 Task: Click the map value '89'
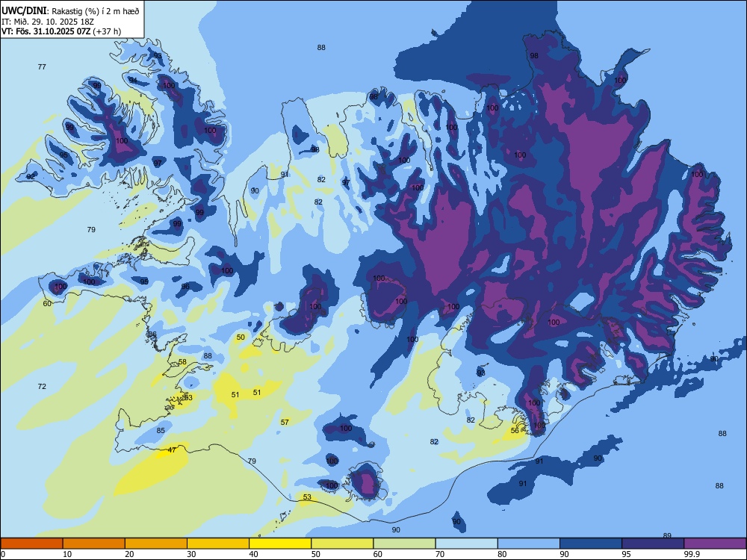click(667, 535)
